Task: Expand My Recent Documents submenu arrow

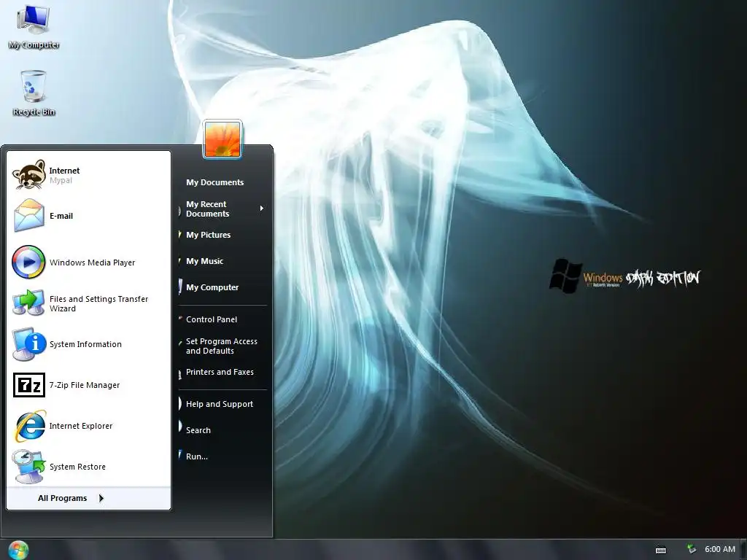Action: [x=262, y=208]
